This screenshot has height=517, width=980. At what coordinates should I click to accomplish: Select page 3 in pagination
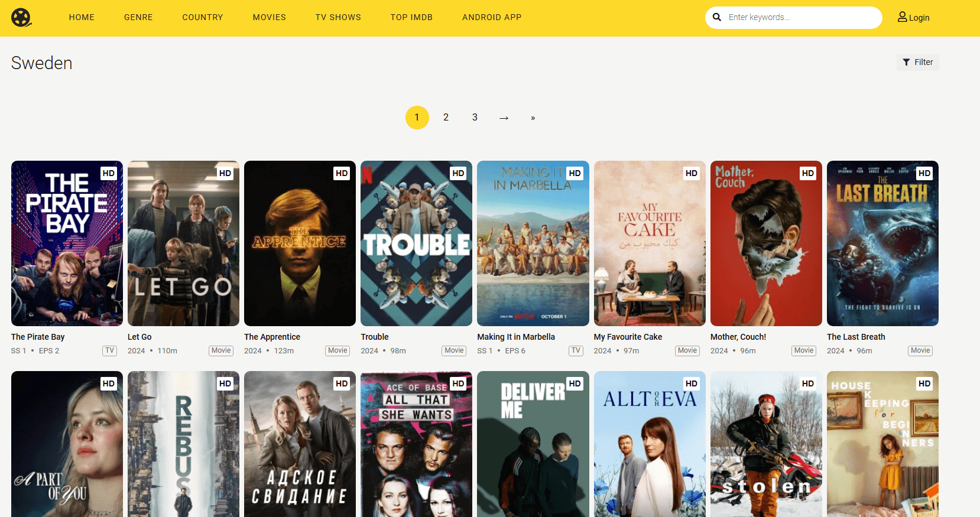point(475,118)
